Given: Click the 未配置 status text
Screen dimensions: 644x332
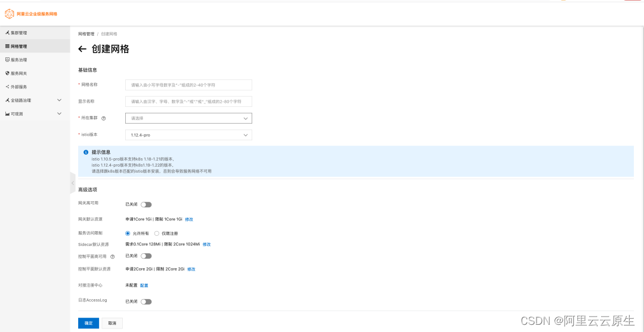Looking at the screenshot, I should 131,285.
